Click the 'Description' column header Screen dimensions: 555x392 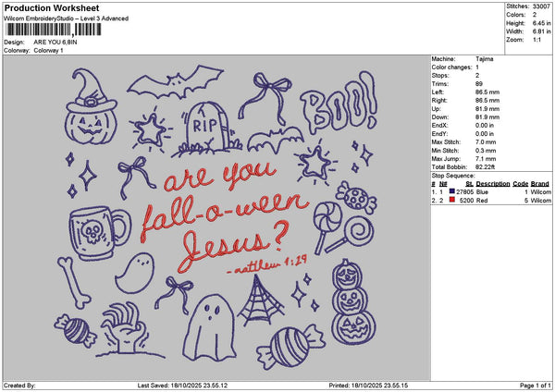(493, 184)
